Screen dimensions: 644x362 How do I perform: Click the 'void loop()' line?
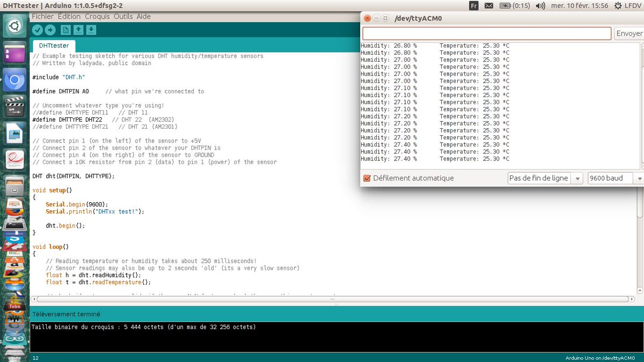click(x=50, y=247)
